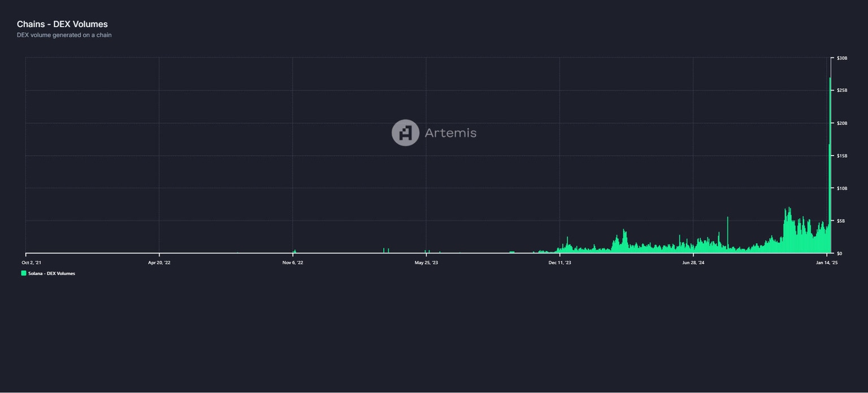Image resolution: width=868 pixels, height=393 pixels.
Task: Click the subtitle 'DEX volume generated on a chain'
Action: click(x=64, y=34)
